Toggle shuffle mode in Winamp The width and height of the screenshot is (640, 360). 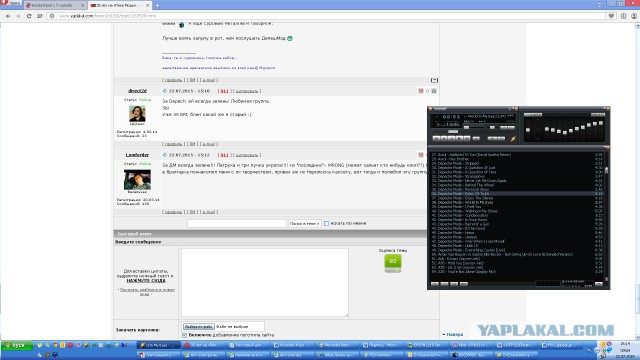coord(493,138)
